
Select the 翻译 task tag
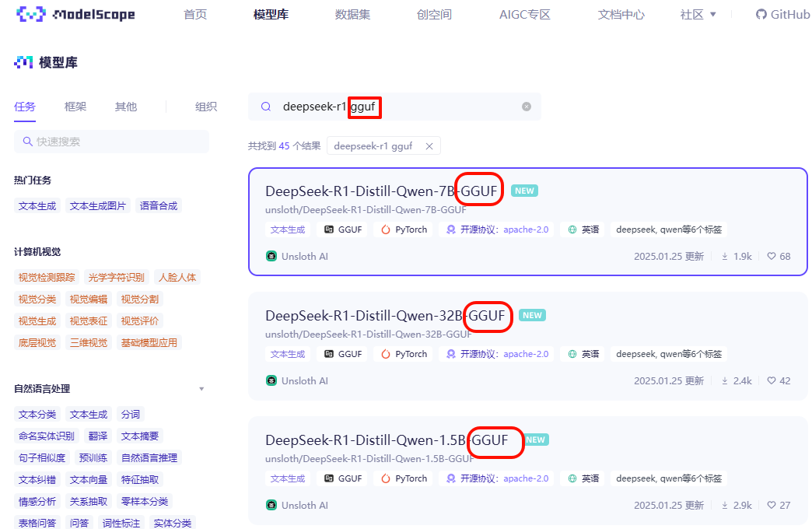pos(98,436)
